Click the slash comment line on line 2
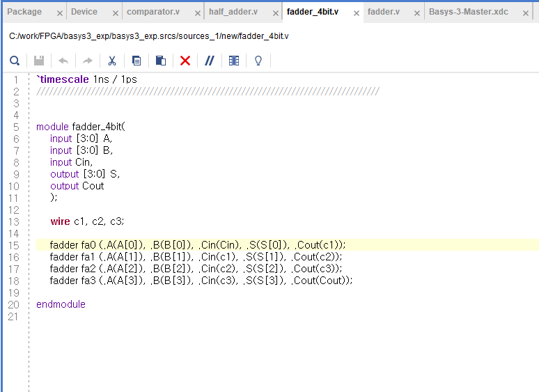 (x=208, y=91)
